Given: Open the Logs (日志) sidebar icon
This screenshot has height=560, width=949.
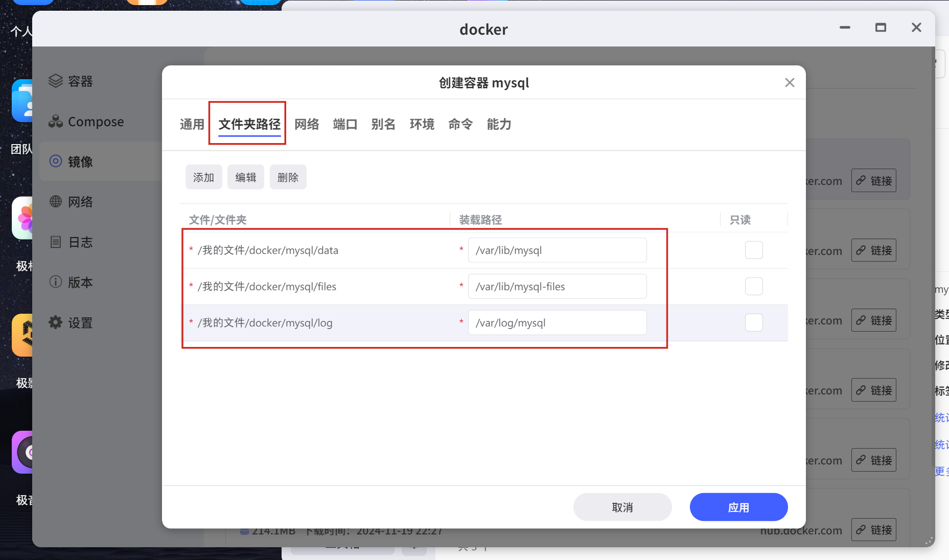Looking at the screenshot, I should [55, 242].
